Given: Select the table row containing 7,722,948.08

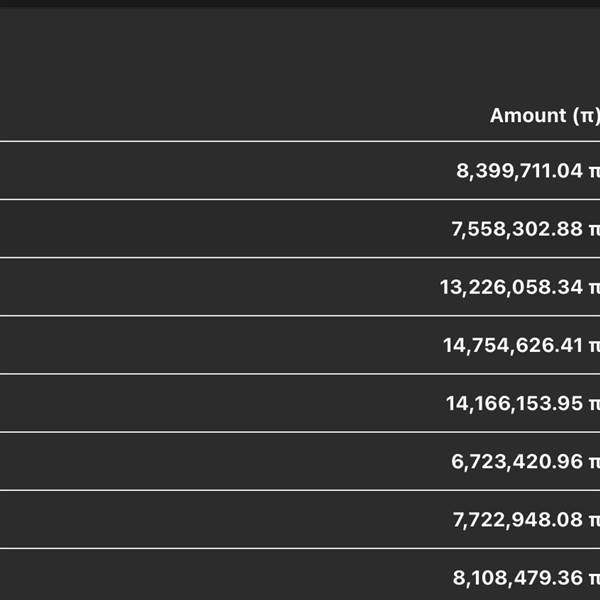Looking at the screenshot, I should point(300,520).
